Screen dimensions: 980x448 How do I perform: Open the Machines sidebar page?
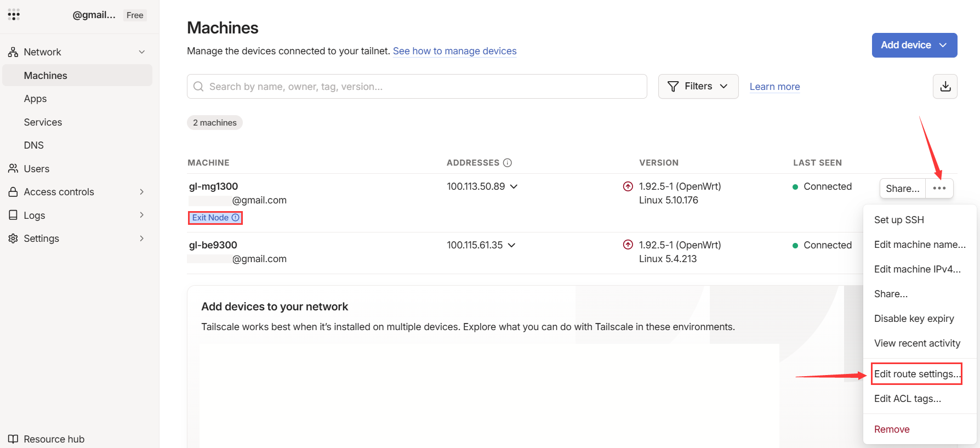pyautogui.click(x=78, y=76)
